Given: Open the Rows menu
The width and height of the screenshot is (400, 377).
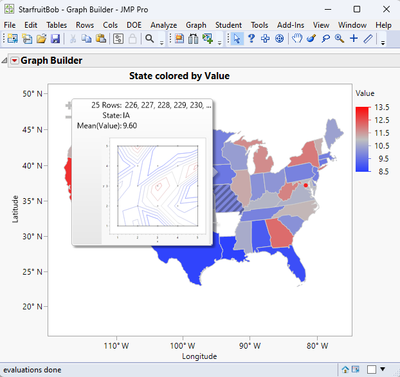Looking at the screenshot, I should pyautogui.click(x=85, y=25).
